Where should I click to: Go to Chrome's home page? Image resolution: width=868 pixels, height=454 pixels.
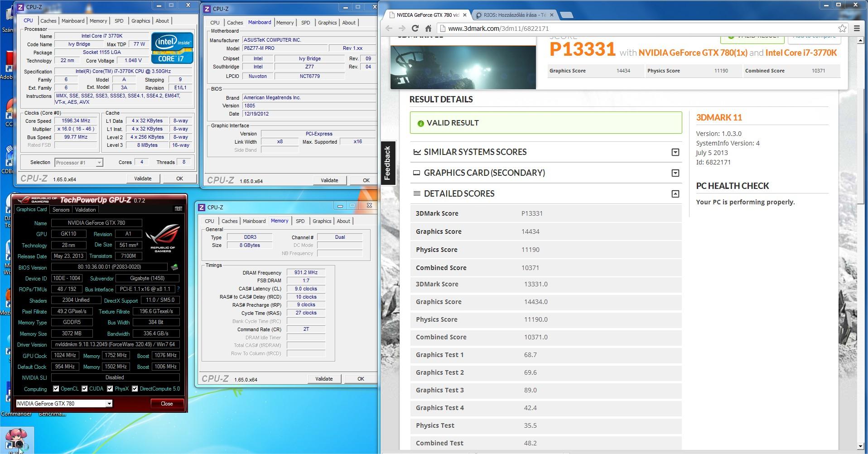coord(428,28)
